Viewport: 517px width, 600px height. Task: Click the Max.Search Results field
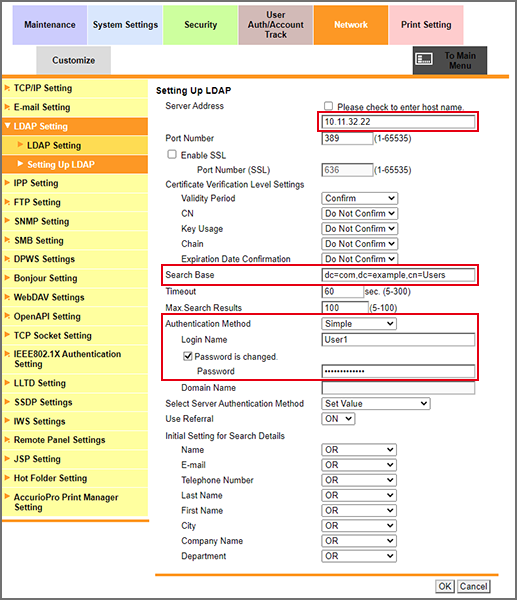[x=345, y=308]
